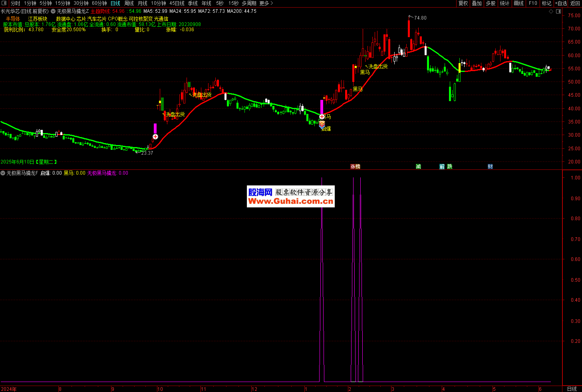Click the circled plus signal near 黑马 January
Image resolution: width=582 pixels, height=392 pixels.
pos(322,117)
